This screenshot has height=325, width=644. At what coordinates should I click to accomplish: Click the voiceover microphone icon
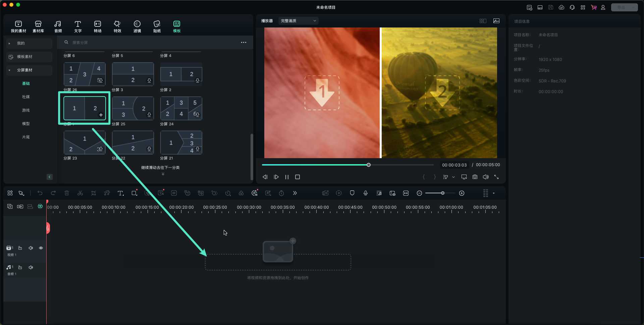[366, 193]
